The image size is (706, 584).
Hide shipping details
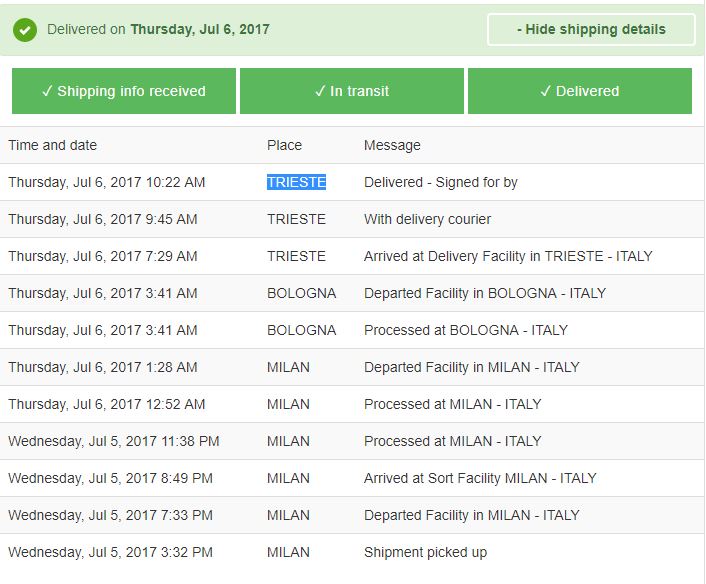(591, 29)
